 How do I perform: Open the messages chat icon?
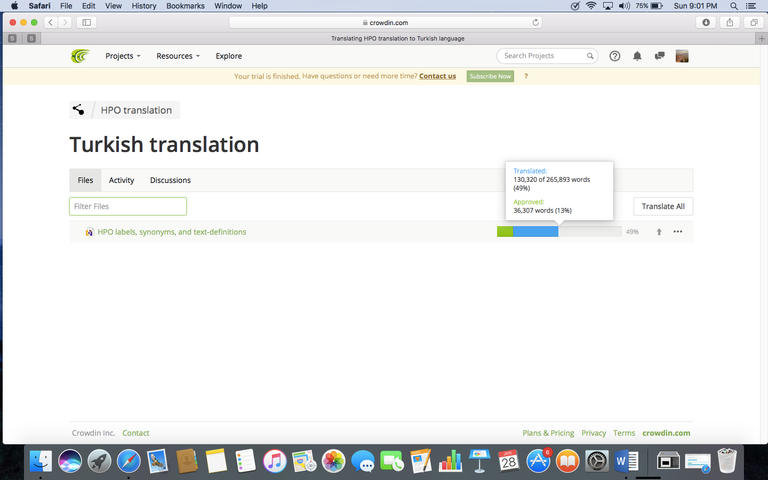tap(660, 56)
